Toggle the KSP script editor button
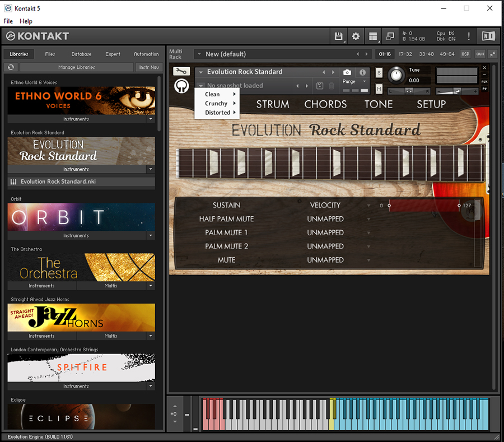504x442 pixels. tap(465, 54)
